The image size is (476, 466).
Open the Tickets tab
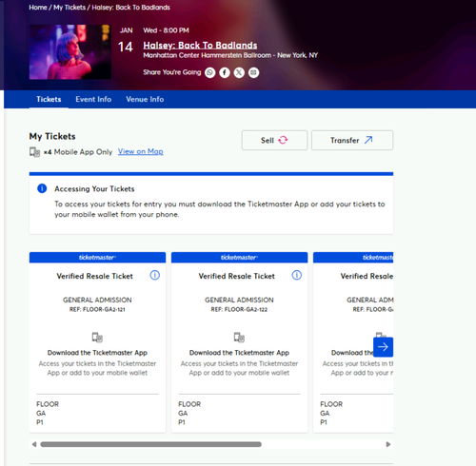pyautogui.click(x=49, y=99)
